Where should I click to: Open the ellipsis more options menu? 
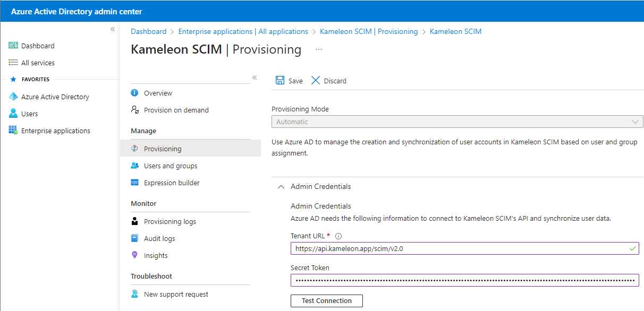tap(319, 49)
